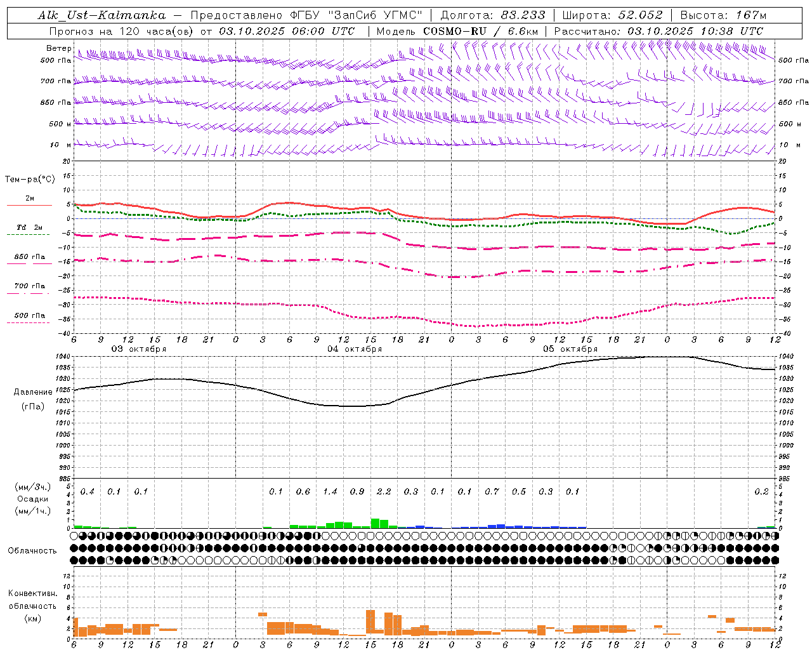Image resolution: width=812 pixels, height=650 pixels.
Task: Click the 0.4 precipitation amount
Action: click(x=88, y=492)
